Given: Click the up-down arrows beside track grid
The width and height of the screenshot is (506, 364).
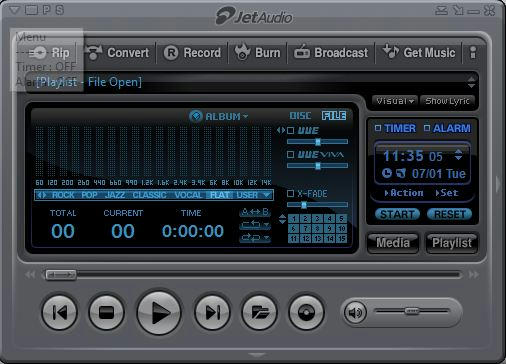Looking at the screenshot, I should pos(282,219).
